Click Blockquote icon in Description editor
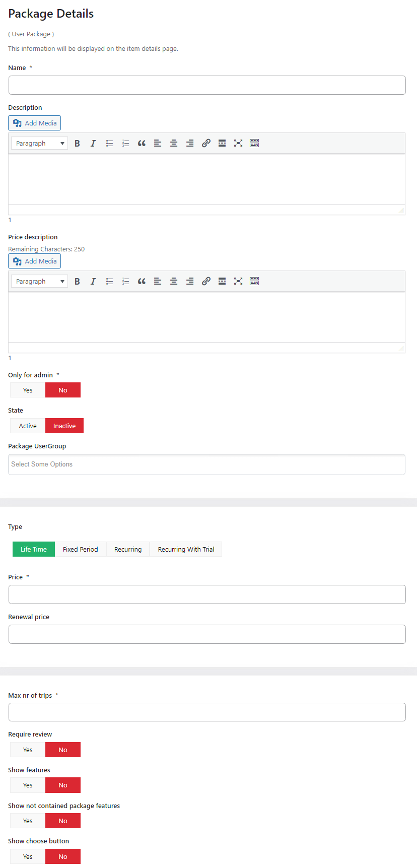This screenshot has height=868, width=417. click(x=142, y=144)
